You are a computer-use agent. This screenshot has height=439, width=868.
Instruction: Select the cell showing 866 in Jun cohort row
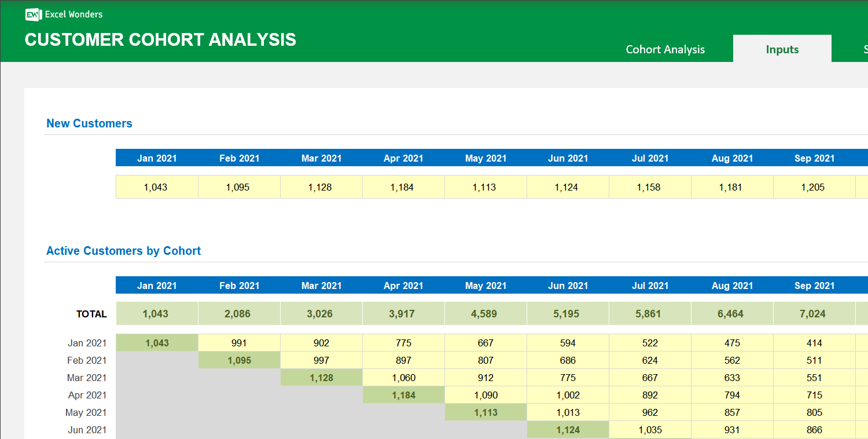coord(814,430)
